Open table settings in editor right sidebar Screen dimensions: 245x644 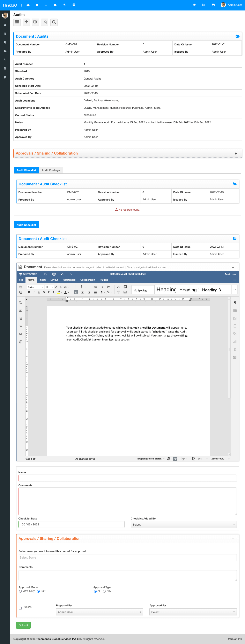pos(235,310)
